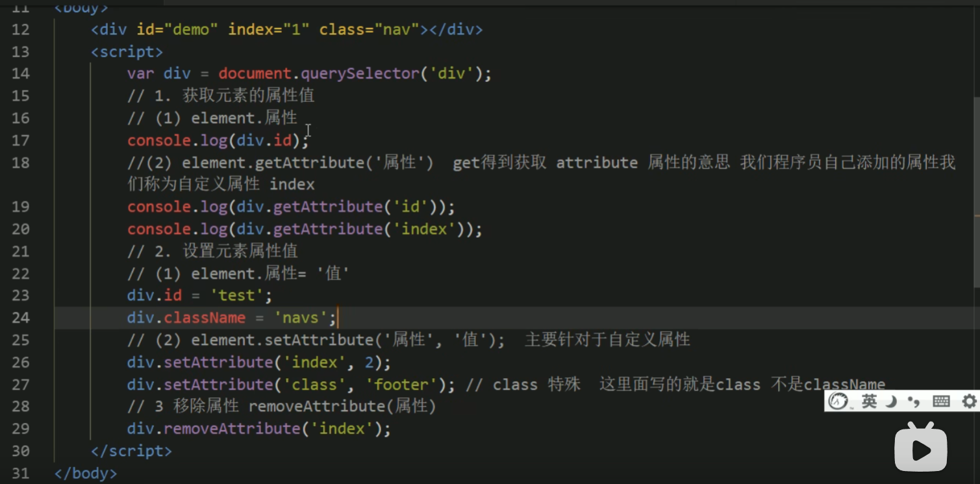Click the input method logo icon
This screenshot has height=484, width=980.
838,401
